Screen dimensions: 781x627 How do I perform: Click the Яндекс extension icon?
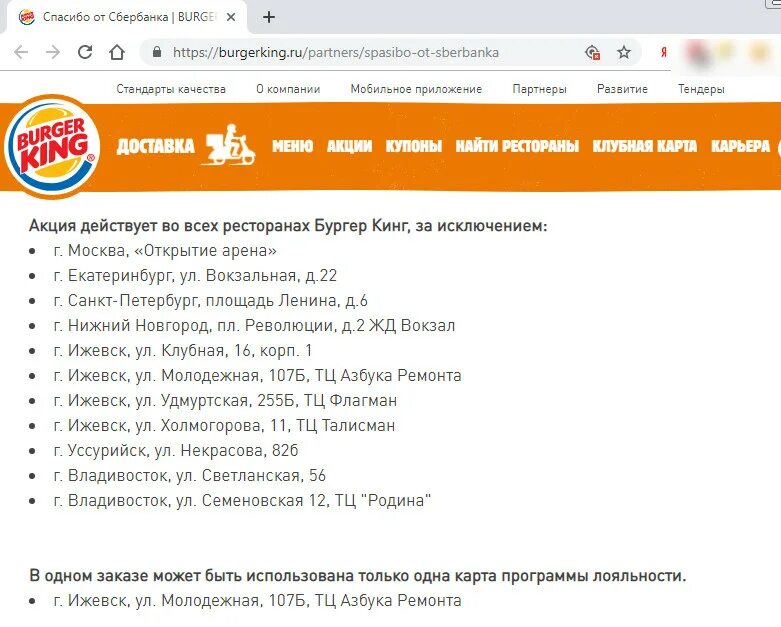click(x=663, y=52)
